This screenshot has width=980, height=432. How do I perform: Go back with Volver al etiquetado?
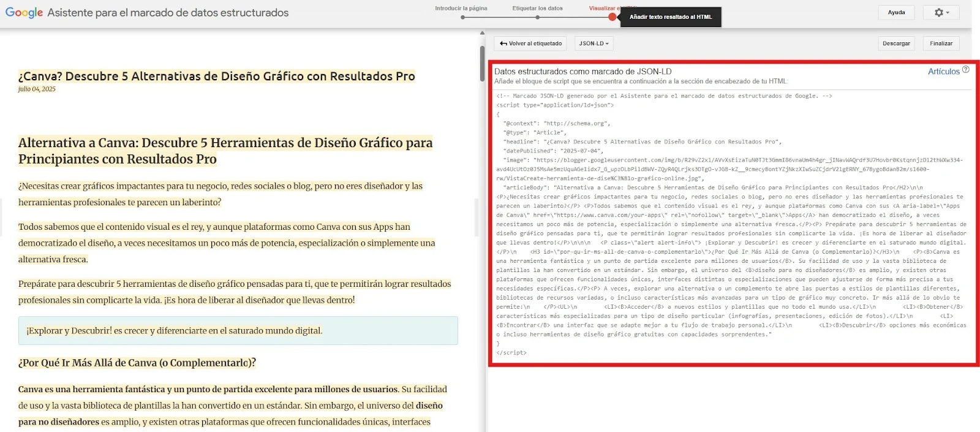[530, 44]
